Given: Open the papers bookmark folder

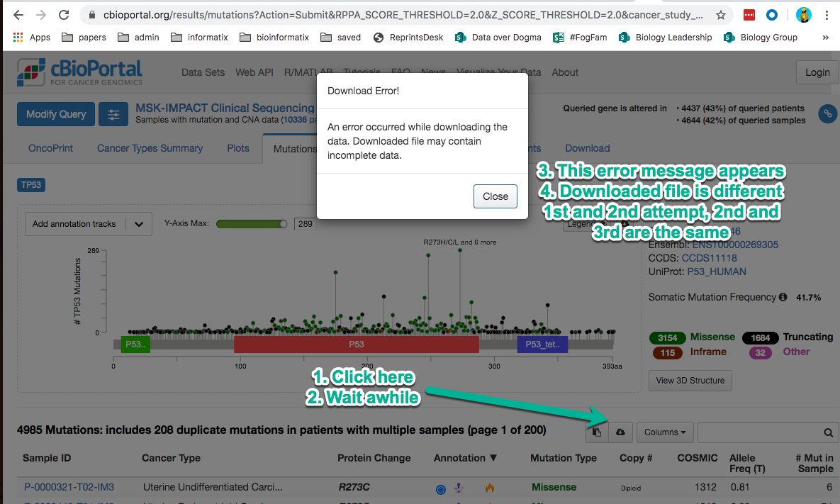Looking at the screenshot, I should pos(84,37).
